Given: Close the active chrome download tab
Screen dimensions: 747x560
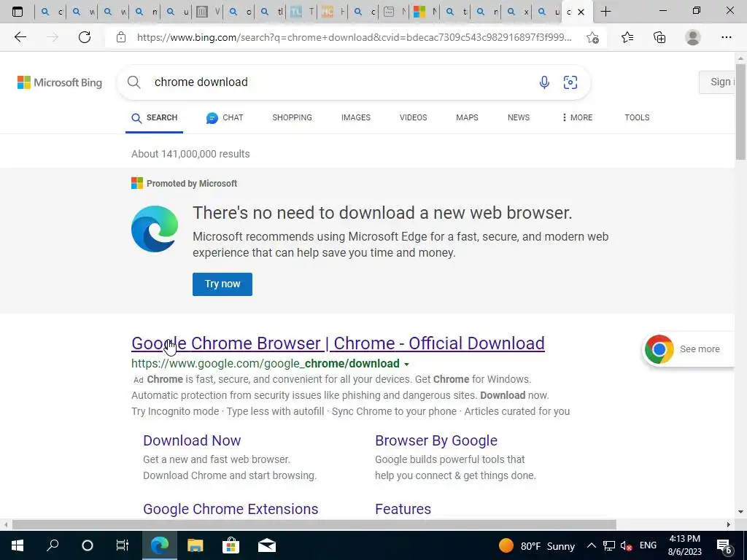Looking at the screenshot, I should click(581, 12).
